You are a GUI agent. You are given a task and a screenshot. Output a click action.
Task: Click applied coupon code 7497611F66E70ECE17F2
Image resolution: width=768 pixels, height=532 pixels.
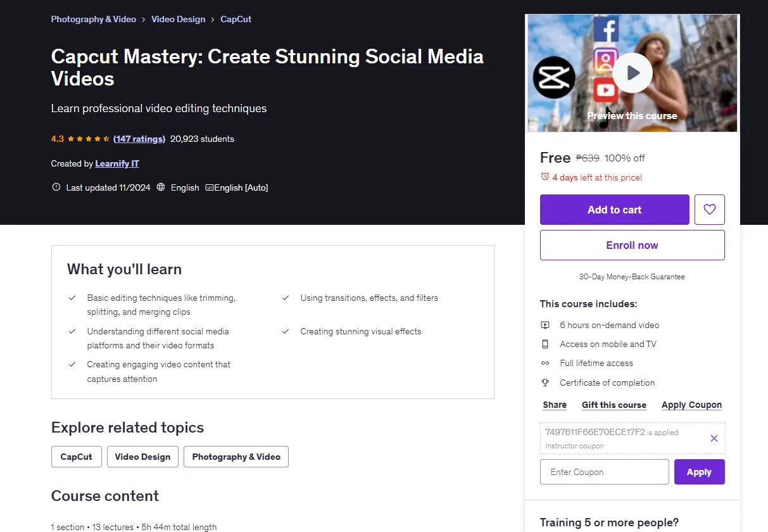coord(595,432)
